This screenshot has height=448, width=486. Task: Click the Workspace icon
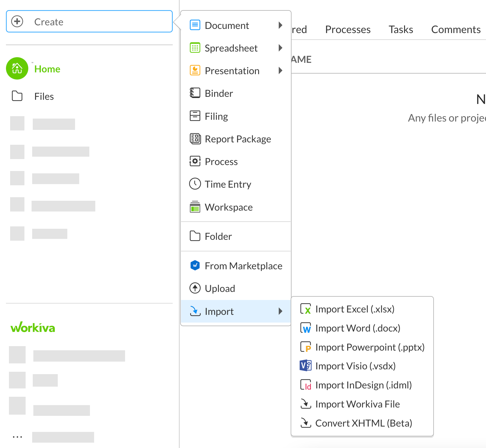(x=195, y=207)
